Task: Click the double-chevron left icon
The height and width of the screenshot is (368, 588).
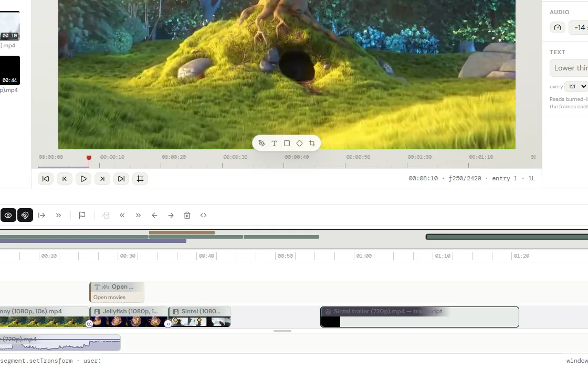Action: [x=122, y=215]
